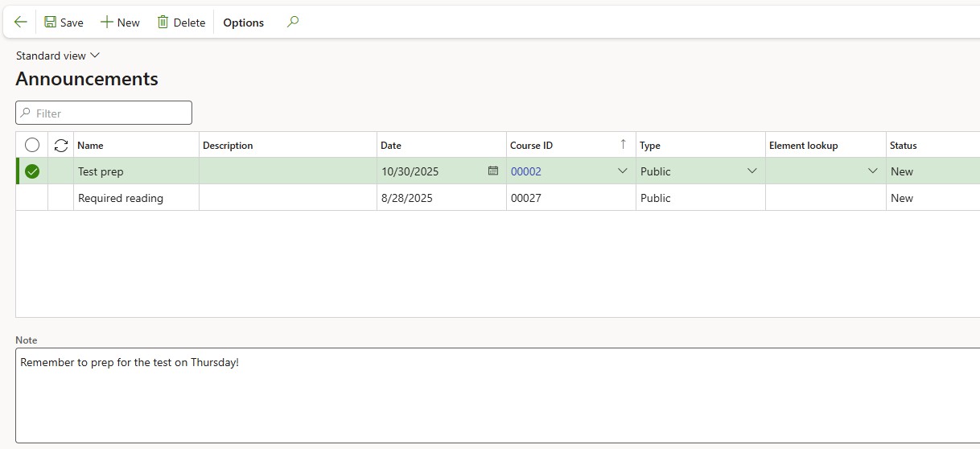Viewport: 980px width, 449px height.
Task: Click the New plus icon
Action: [106, 23]
